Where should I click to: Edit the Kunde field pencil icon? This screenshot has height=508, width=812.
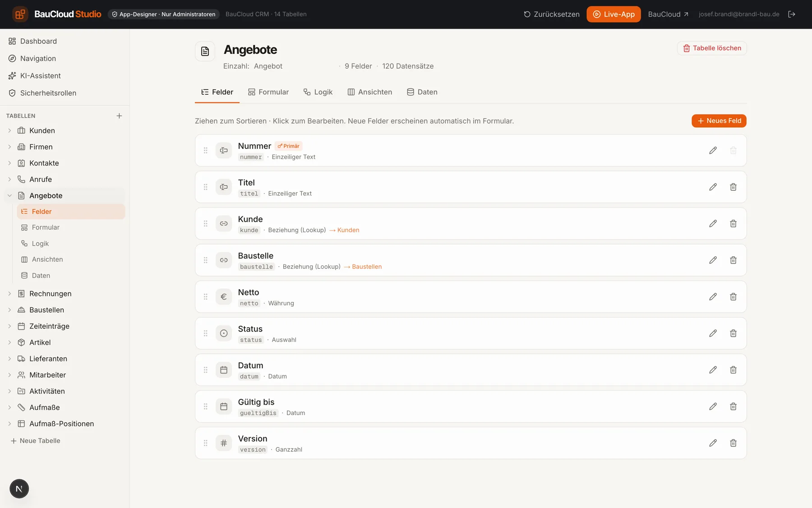coord(713,223)
